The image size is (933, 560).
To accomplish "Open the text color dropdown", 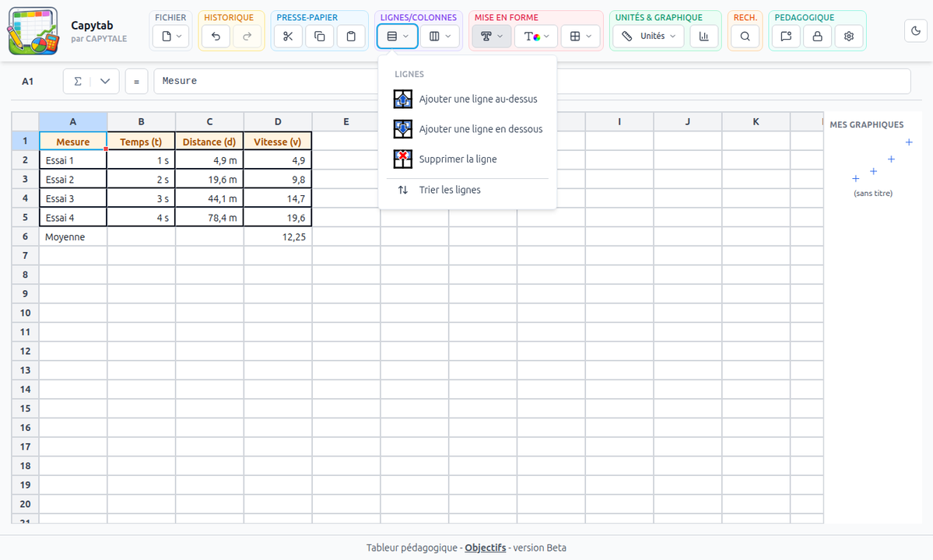I will [x=536, y=37].
